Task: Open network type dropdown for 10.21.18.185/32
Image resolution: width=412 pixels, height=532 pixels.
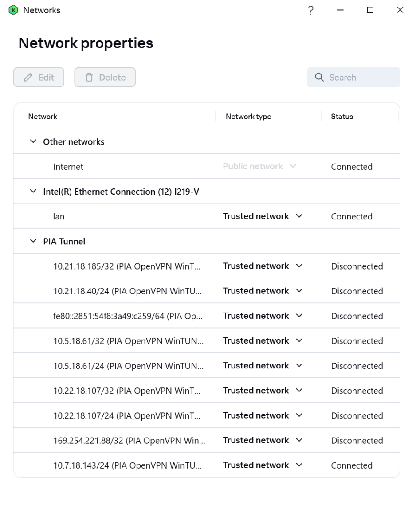Action: point(263,266)
